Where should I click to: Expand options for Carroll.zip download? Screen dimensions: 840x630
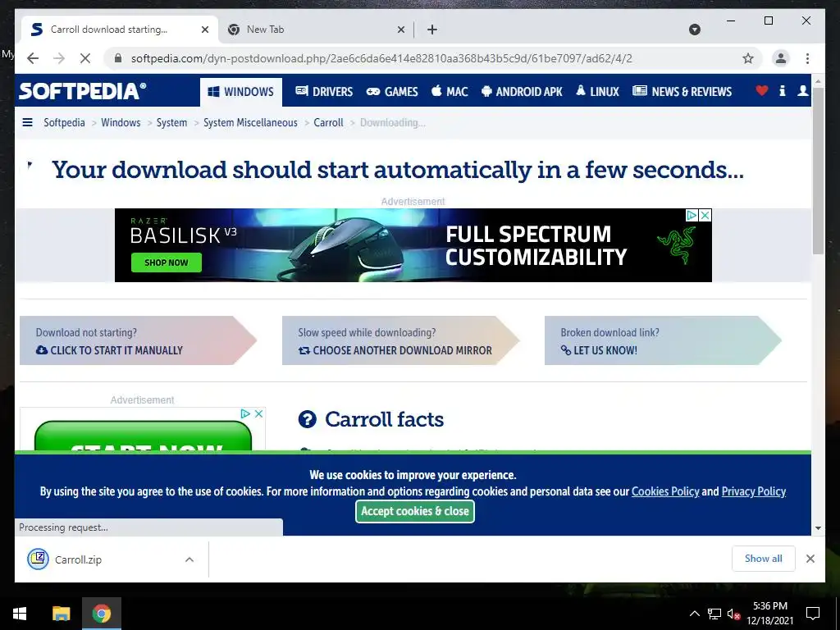(x=189, y=559)
